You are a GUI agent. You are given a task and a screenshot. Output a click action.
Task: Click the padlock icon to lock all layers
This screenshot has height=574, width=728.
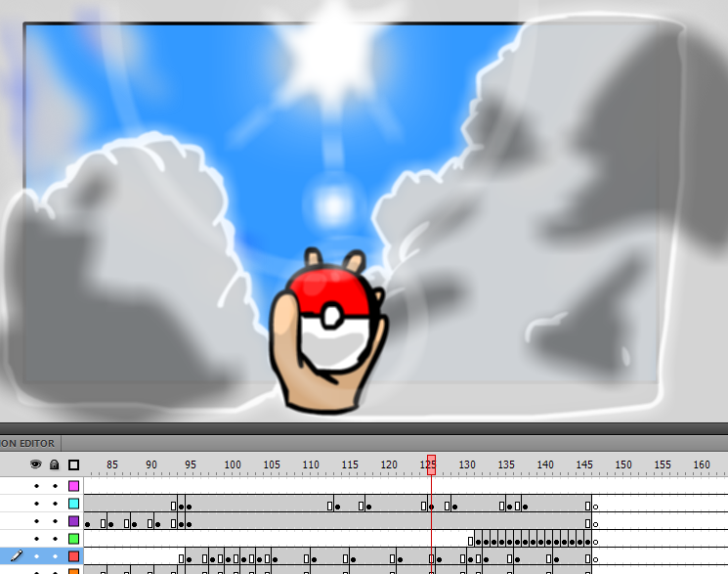(55, 464)
